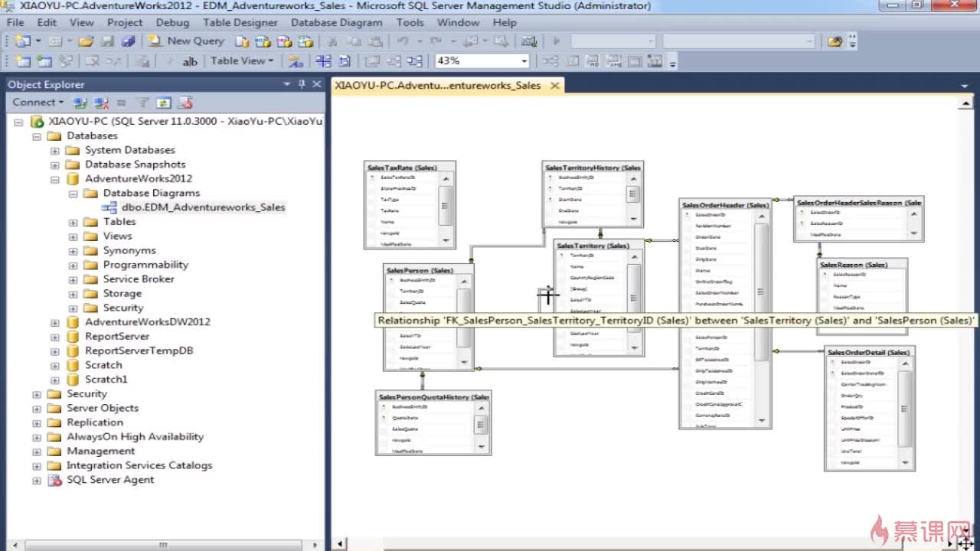Screen dimensions: 980x551
Task: Click the Disconnect icon in Object Explorer
Action: coord(101,103)
